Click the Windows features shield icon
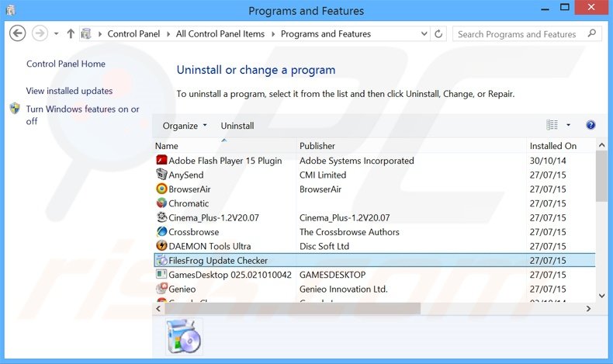 click(x=15, y=109)
